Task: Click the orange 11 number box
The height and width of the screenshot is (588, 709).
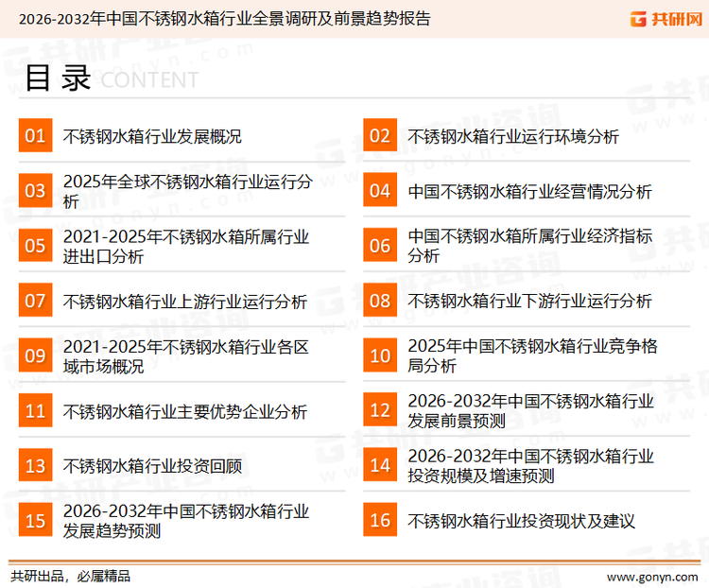Action: coord(35,410)
